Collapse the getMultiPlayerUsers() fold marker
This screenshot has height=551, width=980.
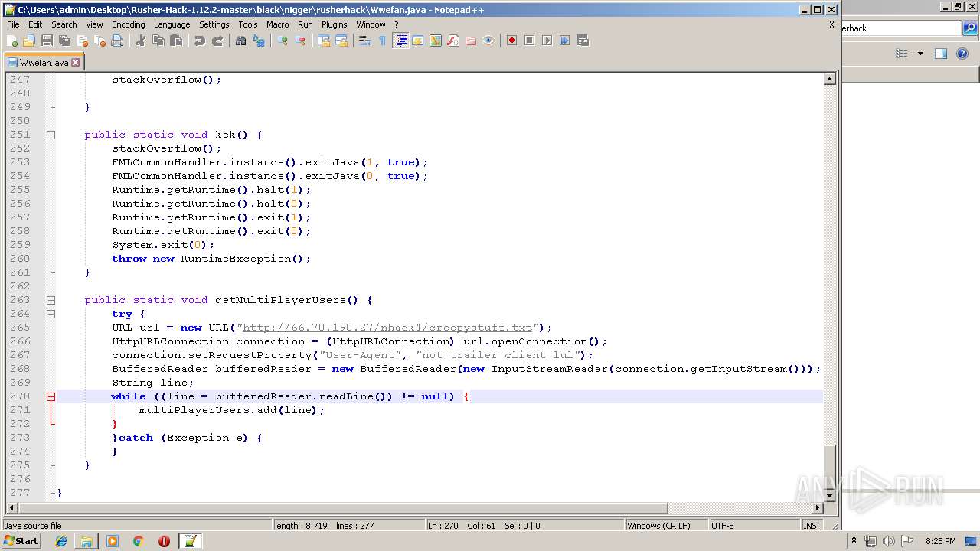tap(51, 300)
